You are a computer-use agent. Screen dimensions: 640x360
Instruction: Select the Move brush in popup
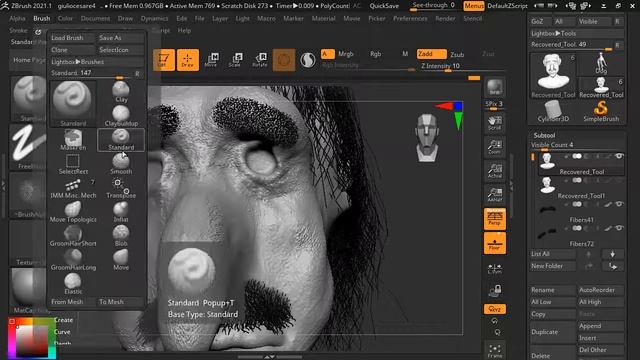121,260
